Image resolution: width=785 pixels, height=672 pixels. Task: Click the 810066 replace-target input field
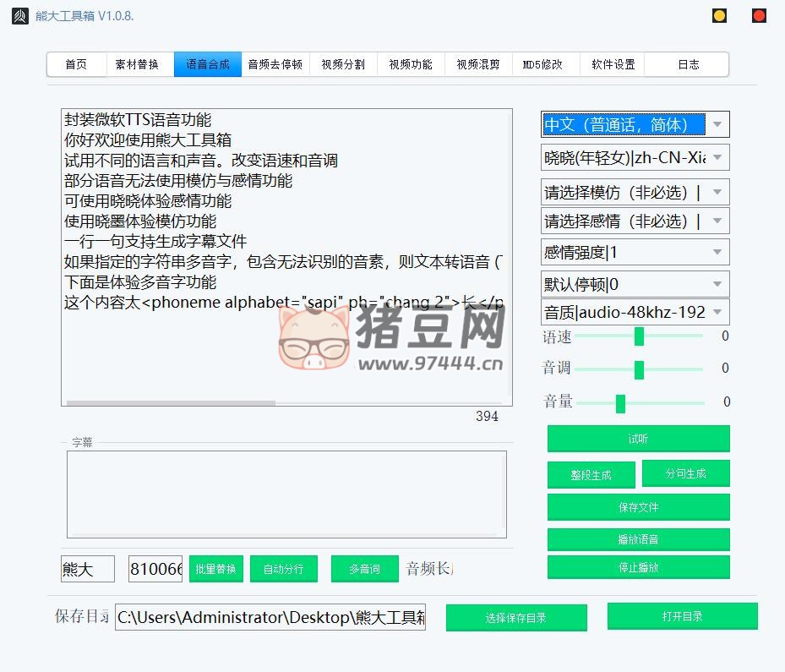tap(155, 569)
